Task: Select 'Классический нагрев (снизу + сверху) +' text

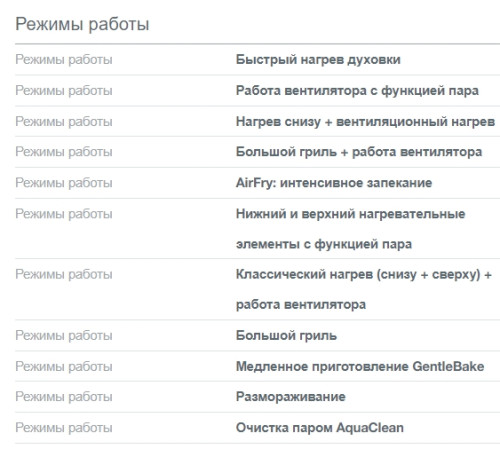Action: [364, 275]
